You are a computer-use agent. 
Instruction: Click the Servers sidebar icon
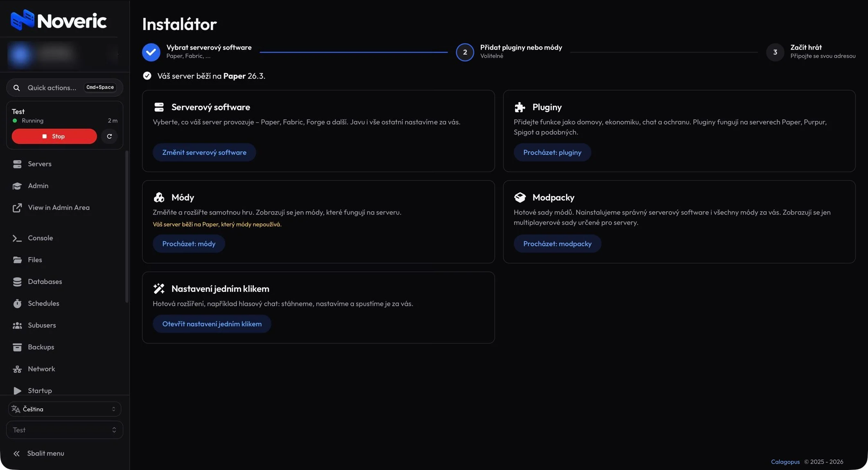click(x=17, y=164)
